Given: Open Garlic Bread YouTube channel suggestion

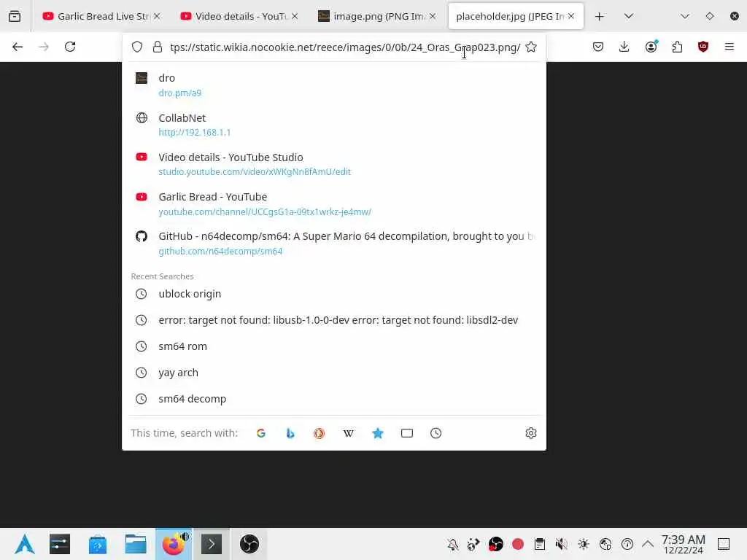Looking at the screenshot, I should 334,204.
